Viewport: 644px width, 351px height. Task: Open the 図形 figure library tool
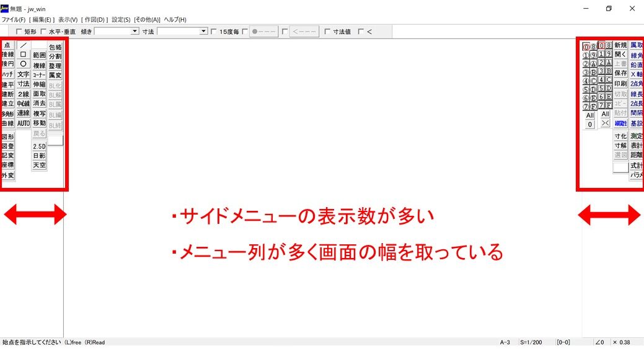coord(7,137)
